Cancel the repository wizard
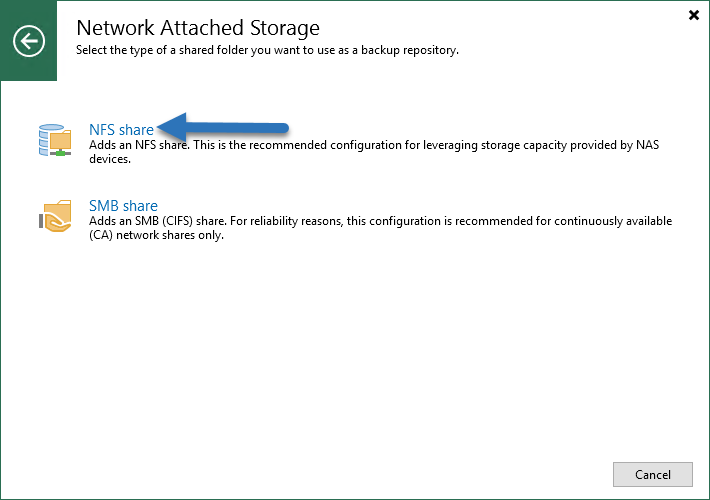 (x=652, y=474)
